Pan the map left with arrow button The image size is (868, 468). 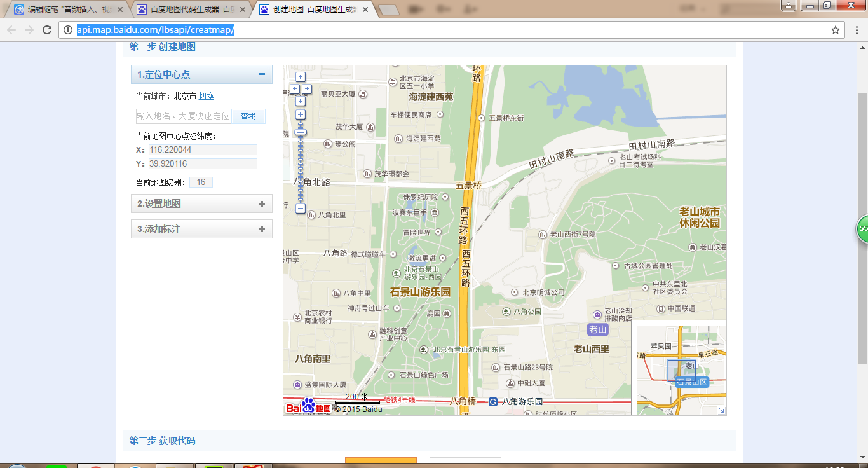(295, 89)
